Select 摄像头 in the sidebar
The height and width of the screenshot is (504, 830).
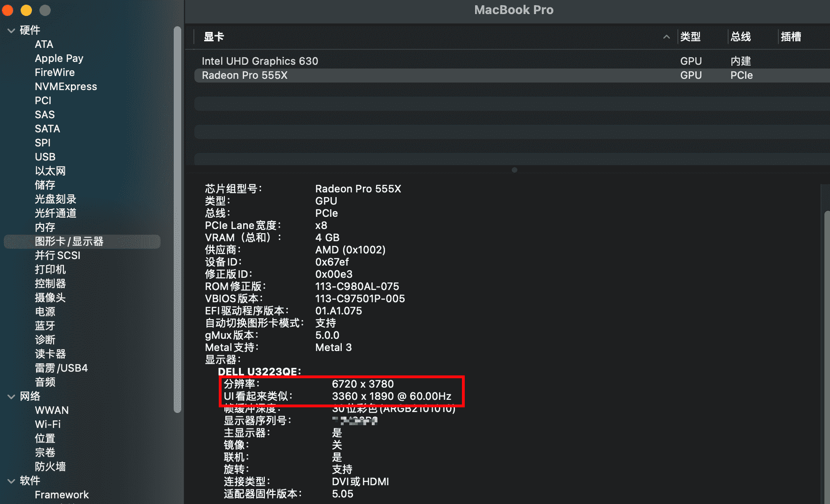(50, 298)
